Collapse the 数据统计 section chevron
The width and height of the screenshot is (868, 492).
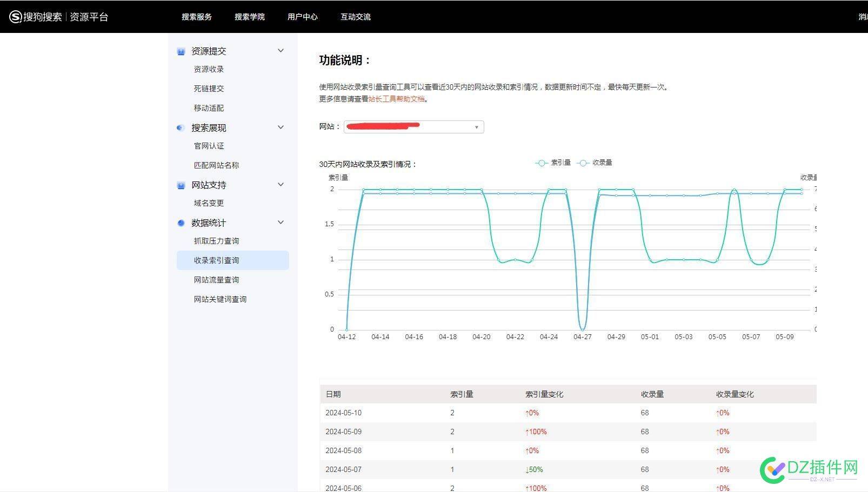coord(281,223)
